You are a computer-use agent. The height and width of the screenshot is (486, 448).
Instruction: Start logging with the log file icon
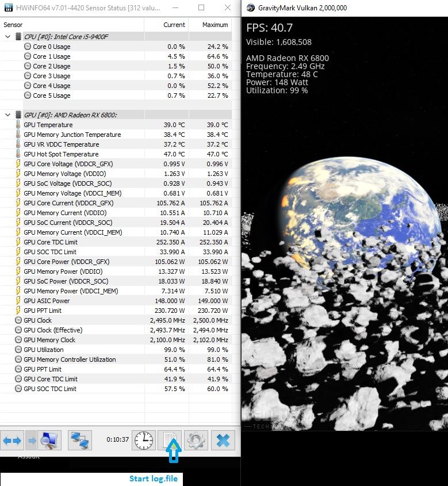(170, 440)
